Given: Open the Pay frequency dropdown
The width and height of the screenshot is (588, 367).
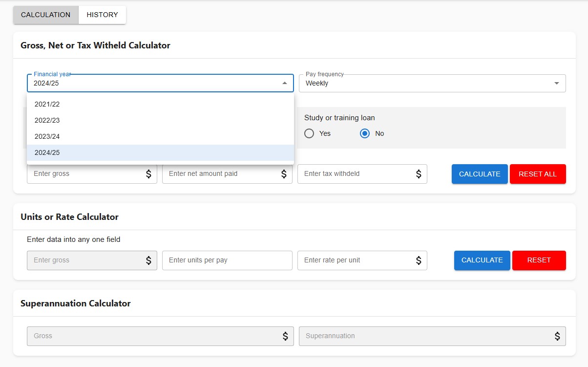Looking at the screenshot, I should (556, 83).
